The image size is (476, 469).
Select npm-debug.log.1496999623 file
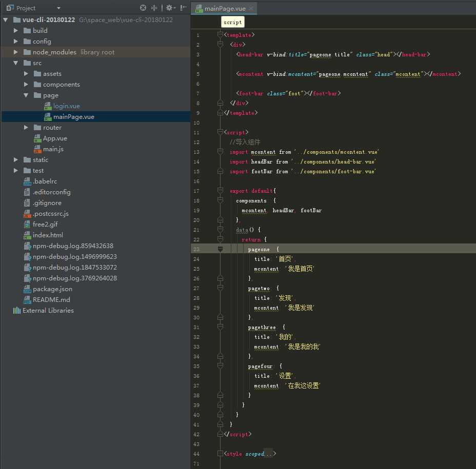[x=75, y=257]
